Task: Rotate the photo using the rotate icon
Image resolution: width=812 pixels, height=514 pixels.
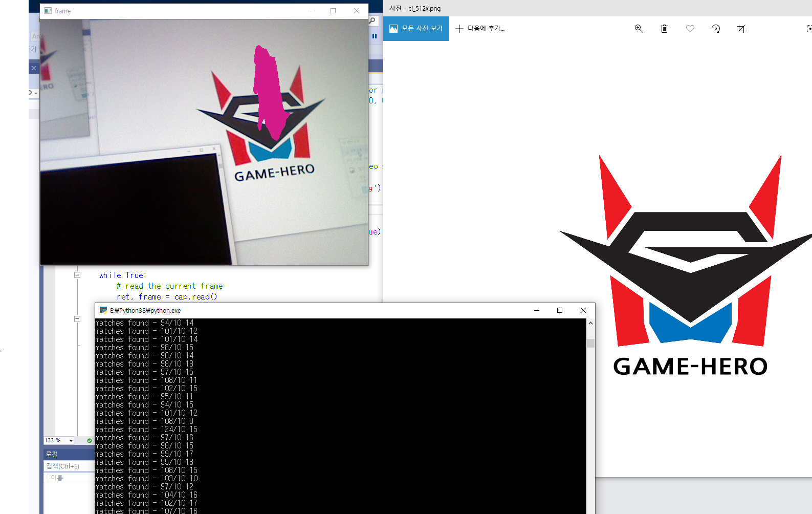Action: coord(716,29)
